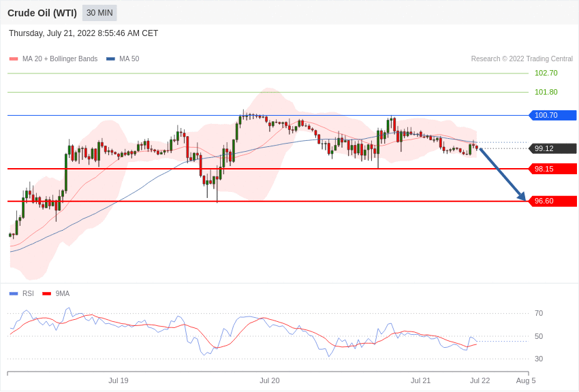Click the Jul 22 date axis label
The image size is (579, 392).
(x=480, y=380)
